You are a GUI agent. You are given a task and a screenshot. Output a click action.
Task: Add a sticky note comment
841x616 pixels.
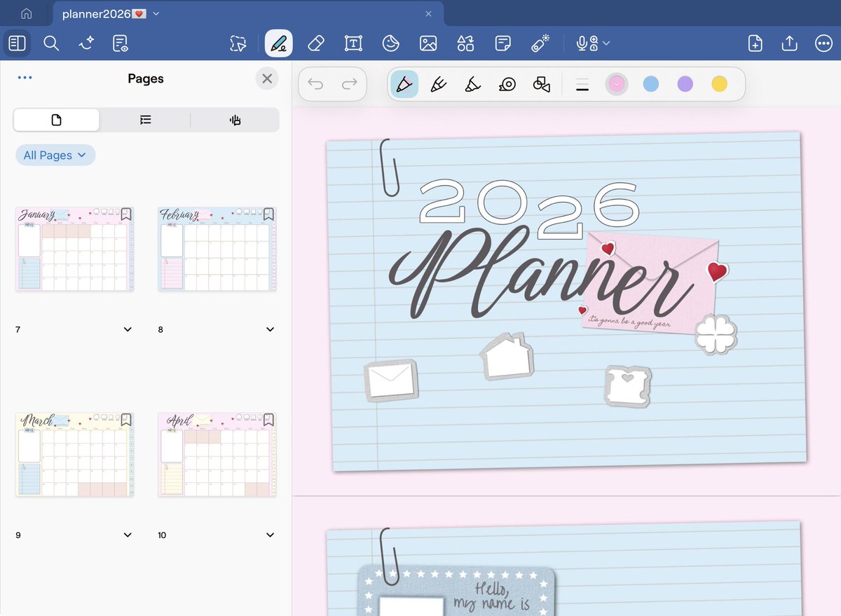(x=502, y=43)
